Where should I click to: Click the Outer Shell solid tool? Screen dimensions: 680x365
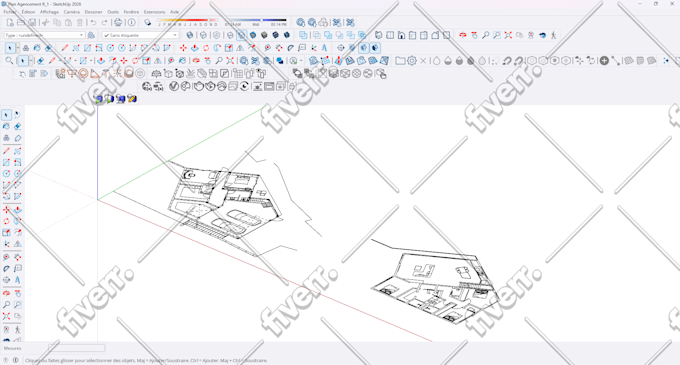click(303, 35)
